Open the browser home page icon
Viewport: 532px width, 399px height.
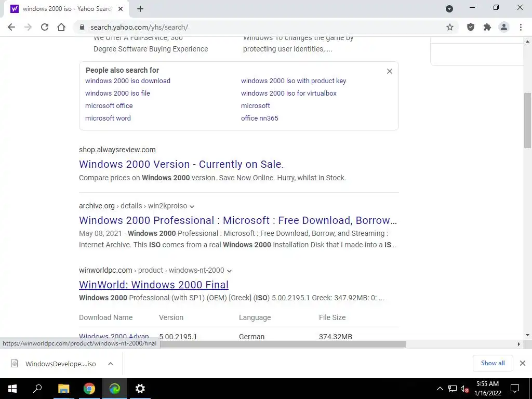click(x=61, y=27)
